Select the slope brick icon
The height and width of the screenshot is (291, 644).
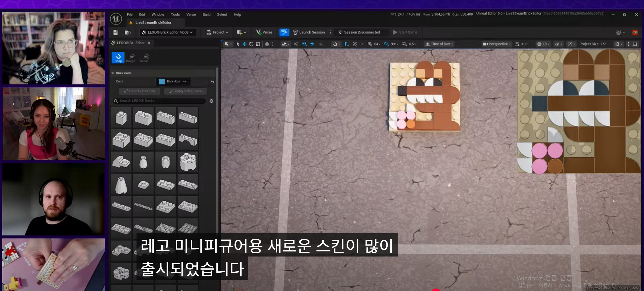pos(121,162)
